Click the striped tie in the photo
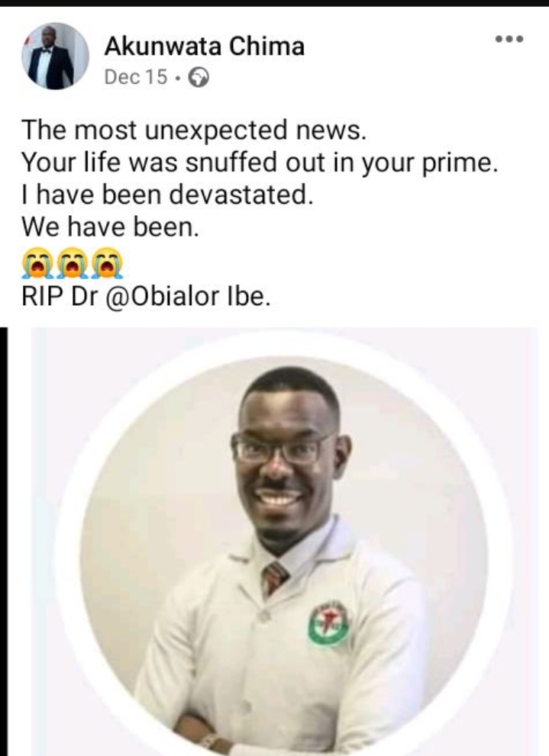Image resolution: width=549 pixels, height=756 pixels. tap(274, 578)
